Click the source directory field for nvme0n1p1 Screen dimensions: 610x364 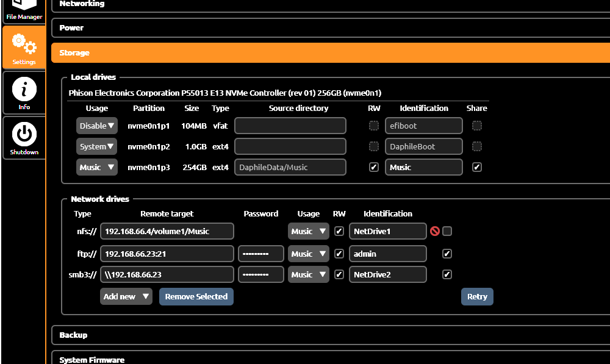(290, 126)
